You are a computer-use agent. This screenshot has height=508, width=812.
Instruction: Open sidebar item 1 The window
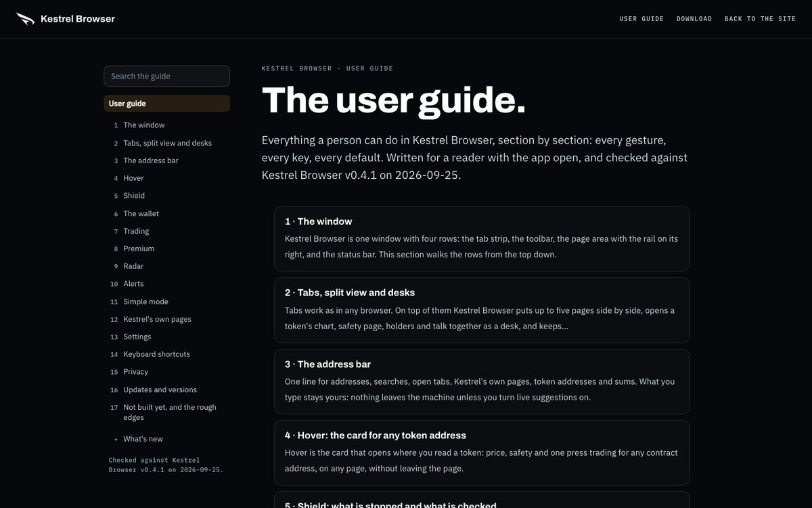click(166, 125)
